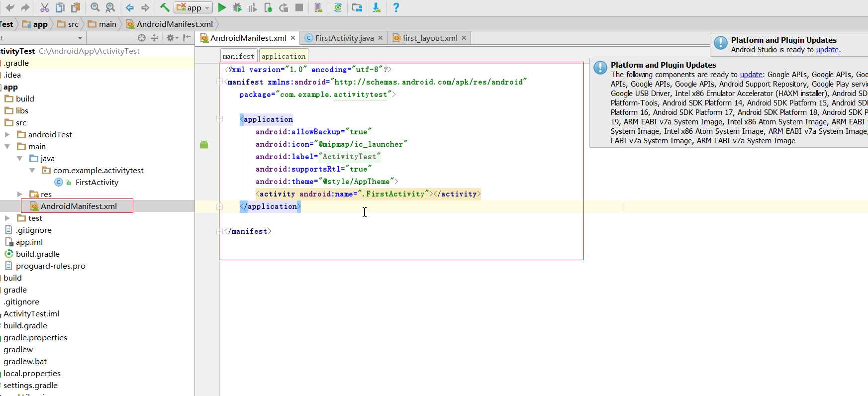Expand the androidTest folder
The height and width of the screenshot is (396, 868).
point(7,134)
